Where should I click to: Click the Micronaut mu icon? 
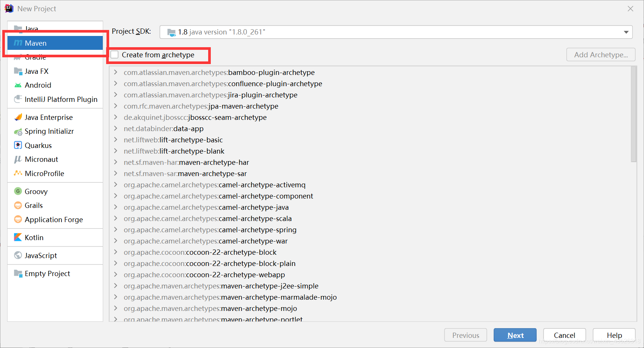click(x=18, y=160)
